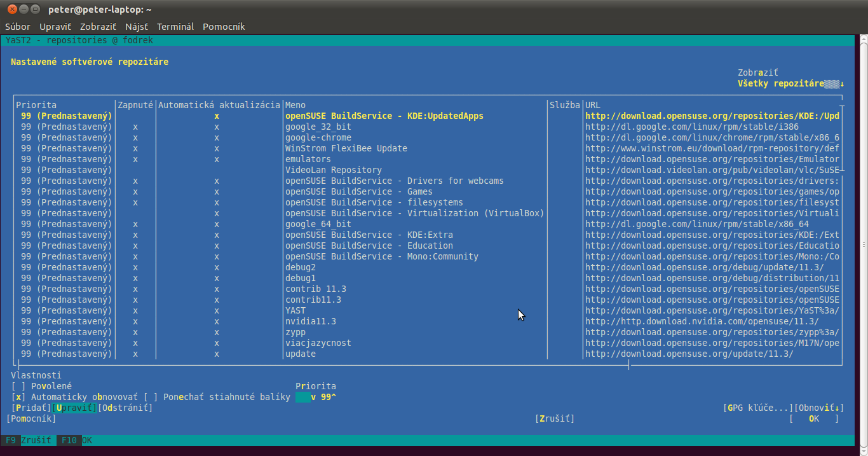Close the terminal window
868x456 pixels.
(x=12, y=9)
